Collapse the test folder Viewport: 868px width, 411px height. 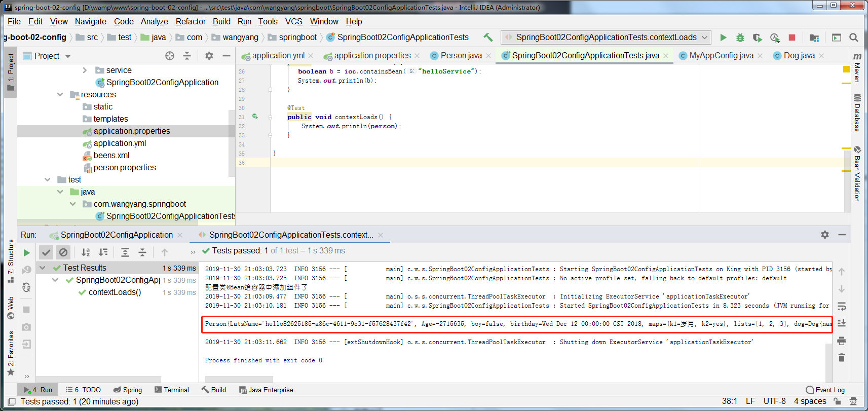[x=47, y=179]
